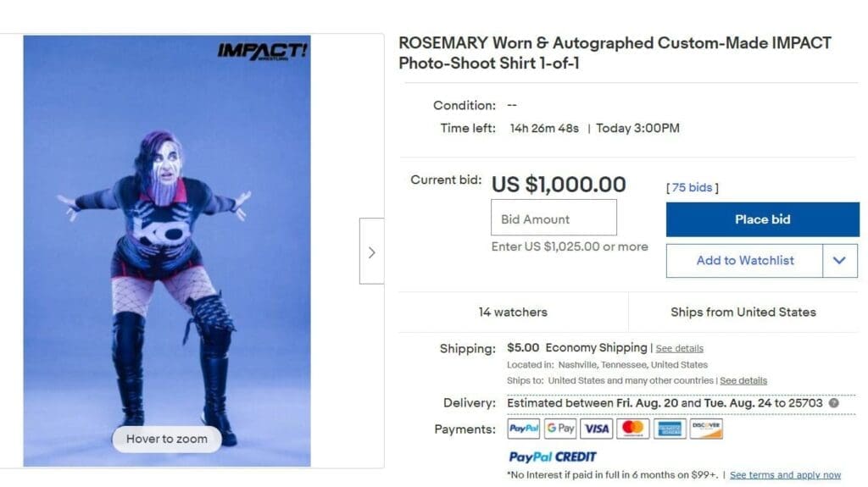Click the Google Pay payment icon
Image resolution: width=868 pixels, height=487 pixels.
point(560,429)
